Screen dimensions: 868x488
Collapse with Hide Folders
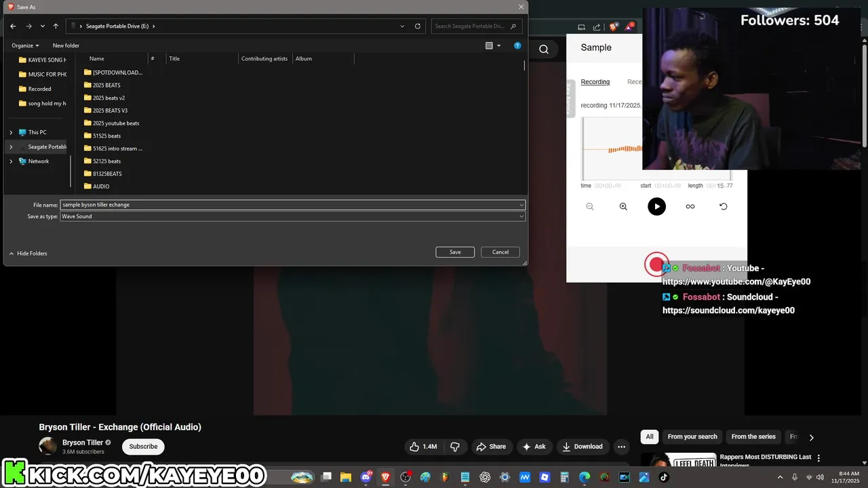point(28,253)
